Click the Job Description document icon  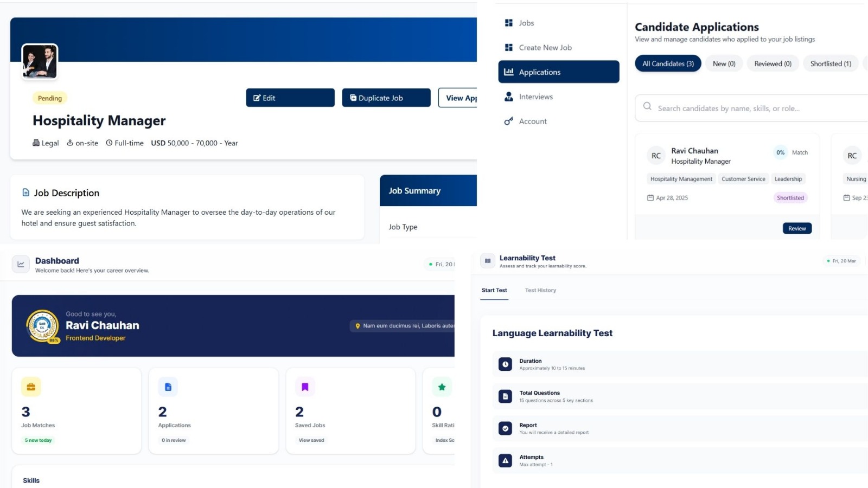(x=27, y=192)
